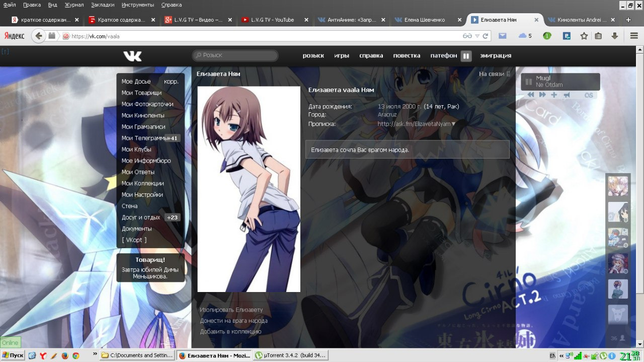Launch Yandex browser from quick launch
Viewport: 644px width, 362px height.
(x=43, y=355)
